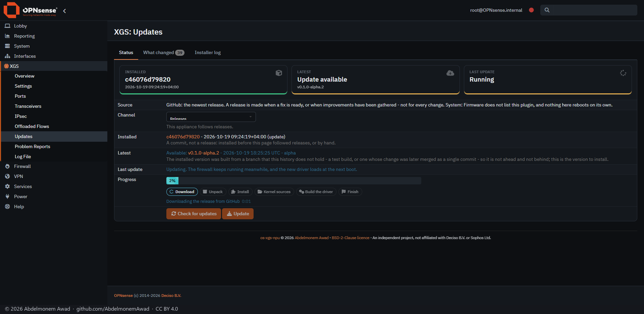Click the red status indicator dot
Image resolution: width=644 pixels, height=314 pixels.
coord(531,10)
